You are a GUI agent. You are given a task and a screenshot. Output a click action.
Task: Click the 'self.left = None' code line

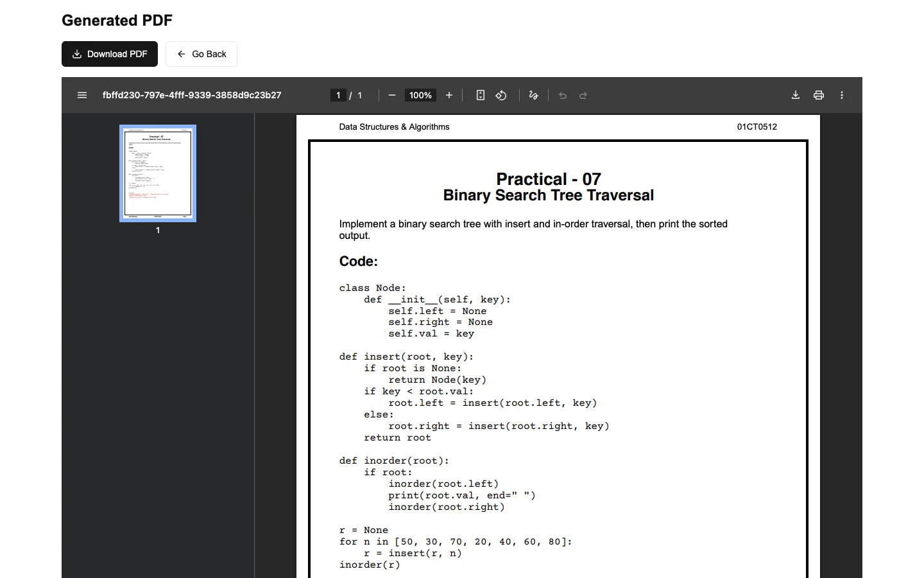[x=437, y=311]
